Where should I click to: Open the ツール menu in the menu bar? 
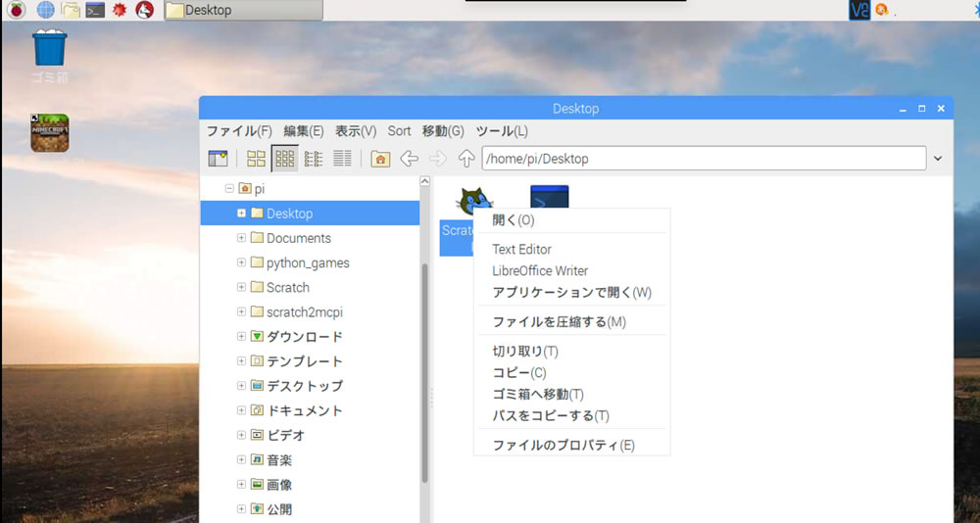pos(501,131)
